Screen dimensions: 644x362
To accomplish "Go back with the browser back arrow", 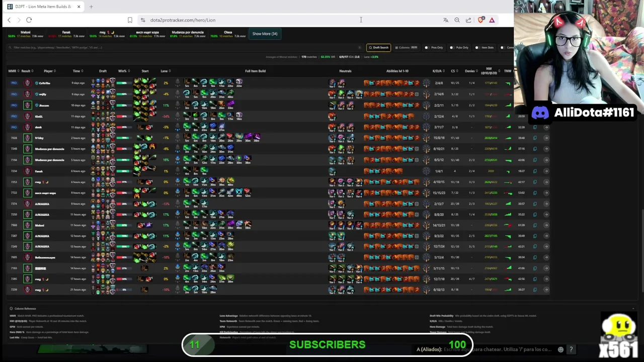I will [9, 20].
